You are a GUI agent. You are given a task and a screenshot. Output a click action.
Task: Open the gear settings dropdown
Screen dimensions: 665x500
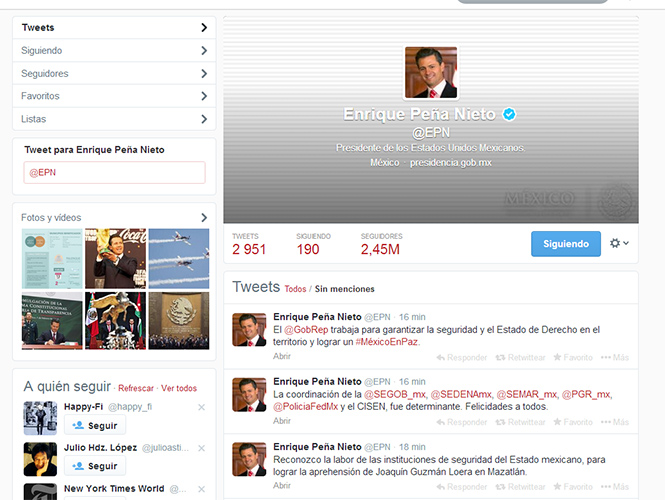point(619,243)
